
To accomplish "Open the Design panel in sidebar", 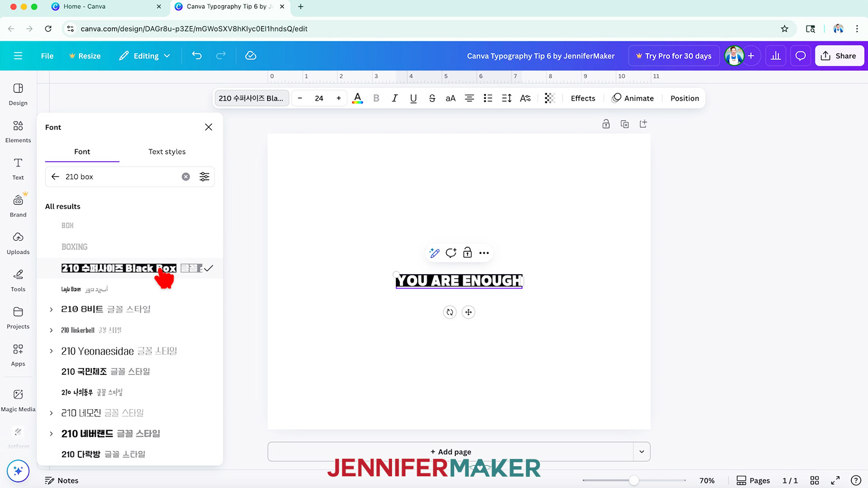I will point(18,94).
